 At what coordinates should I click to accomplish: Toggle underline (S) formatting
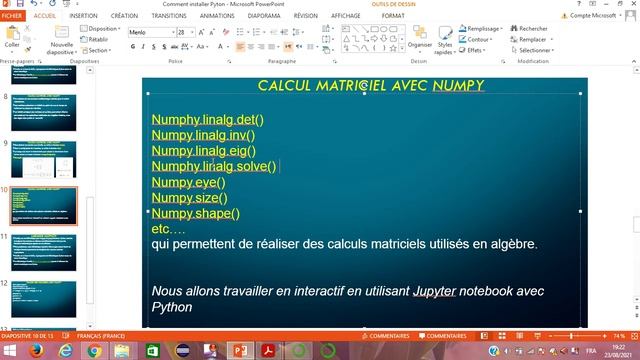coord(153,47)
